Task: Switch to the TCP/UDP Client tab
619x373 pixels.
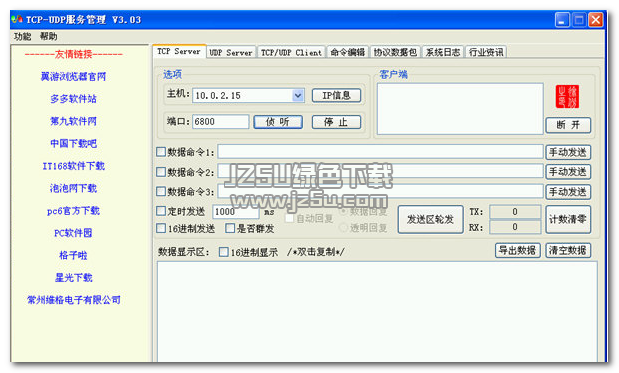Action: click(x=291, y=52)
